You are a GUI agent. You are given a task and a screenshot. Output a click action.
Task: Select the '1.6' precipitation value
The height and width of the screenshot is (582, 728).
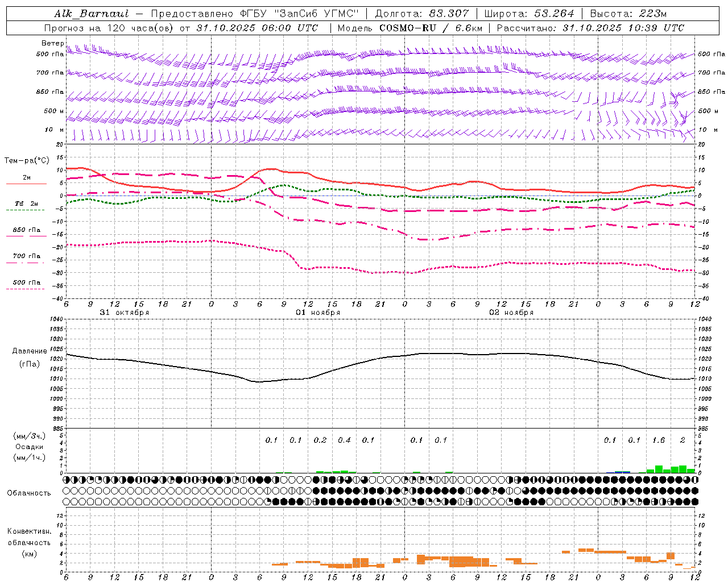tap(659, 440)
